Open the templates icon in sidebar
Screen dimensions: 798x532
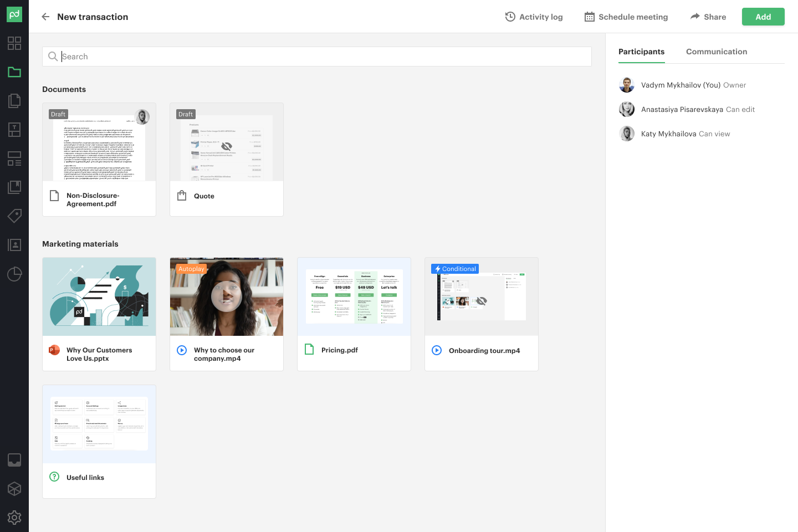click(14, 130)
